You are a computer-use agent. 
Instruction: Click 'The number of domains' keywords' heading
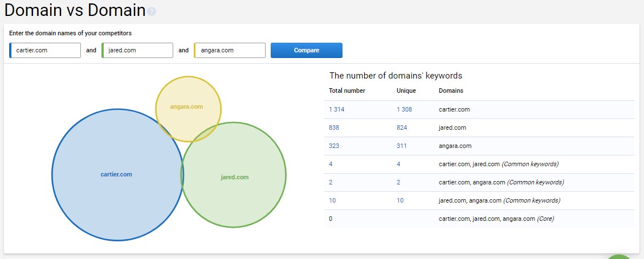click(396, 76)
